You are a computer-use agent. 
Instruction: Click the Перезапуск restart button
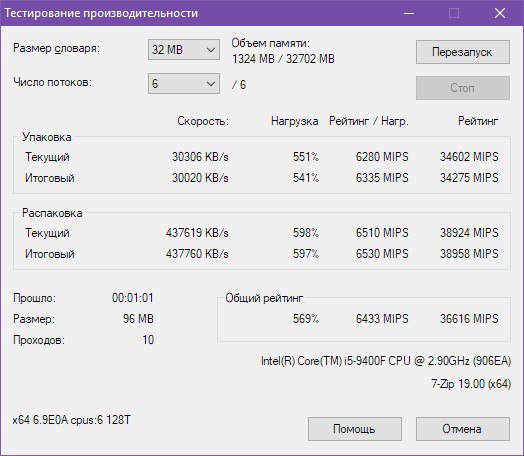(x=463, y=52)
